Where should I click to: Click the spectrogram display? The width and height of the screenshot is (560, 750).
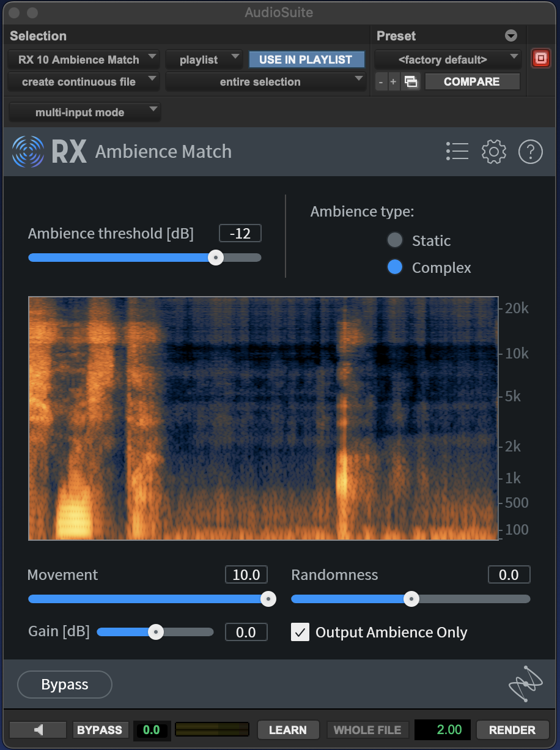263,418
